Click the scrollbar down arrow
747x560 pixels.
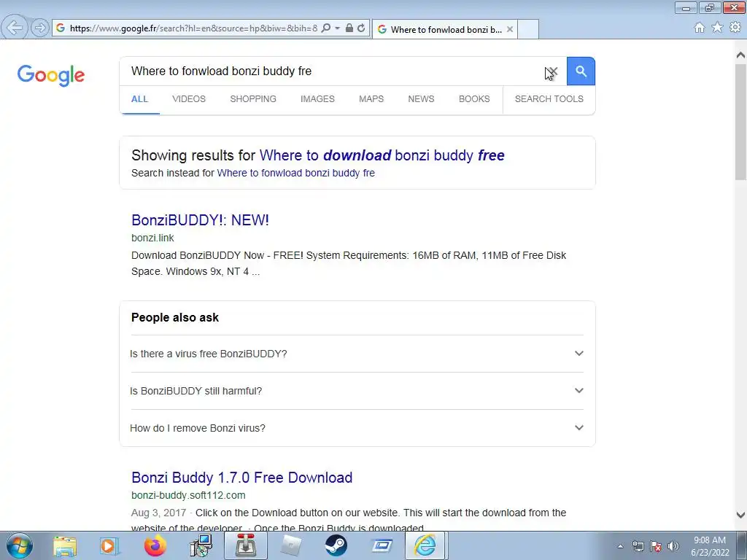click(x=740, y=515)
